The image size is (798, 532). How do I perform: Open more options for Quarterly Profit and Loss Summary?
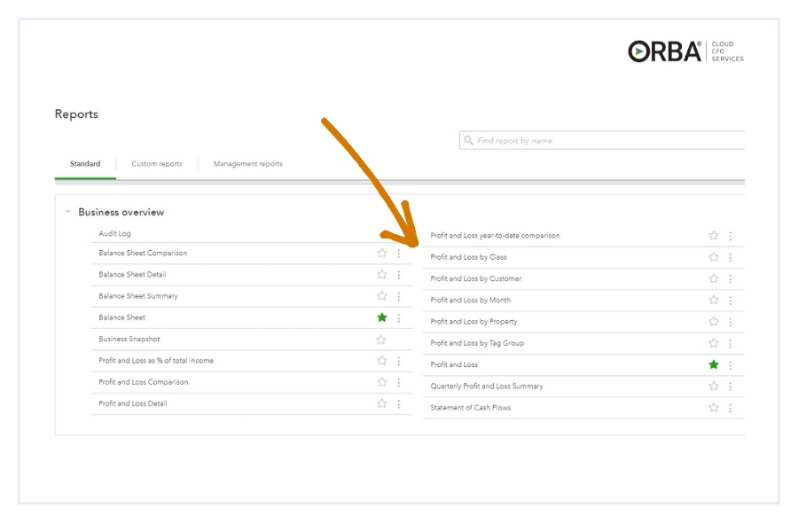[731, 387]
